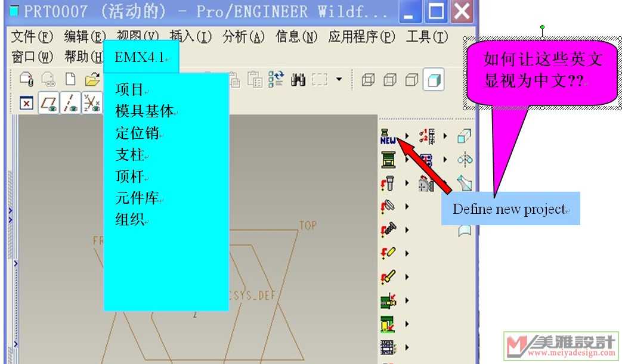Click the NEW define project icon

[x=388, y=136]
